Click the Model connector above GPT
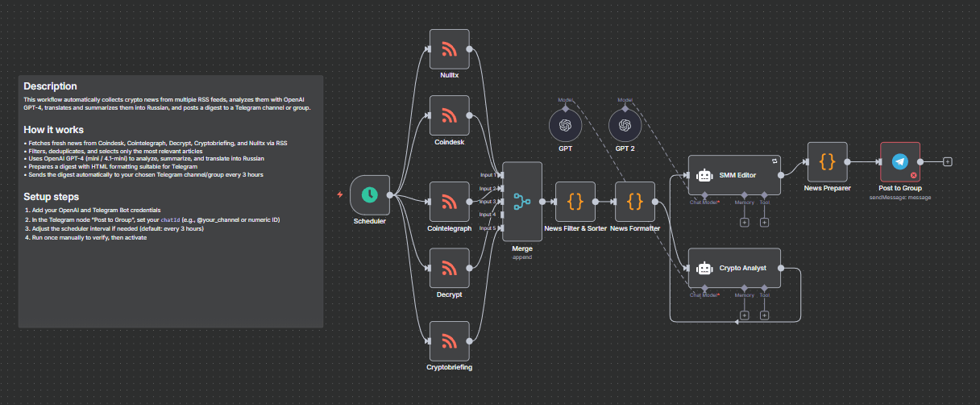 pos(565,109)
